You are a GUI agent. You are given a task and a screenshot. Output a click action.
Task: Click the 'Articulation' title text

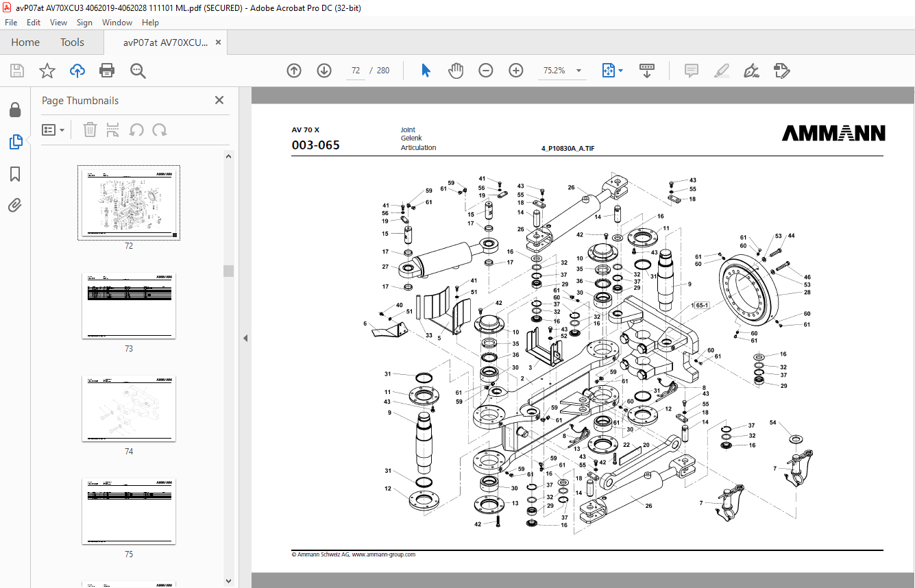pos(418,147)
